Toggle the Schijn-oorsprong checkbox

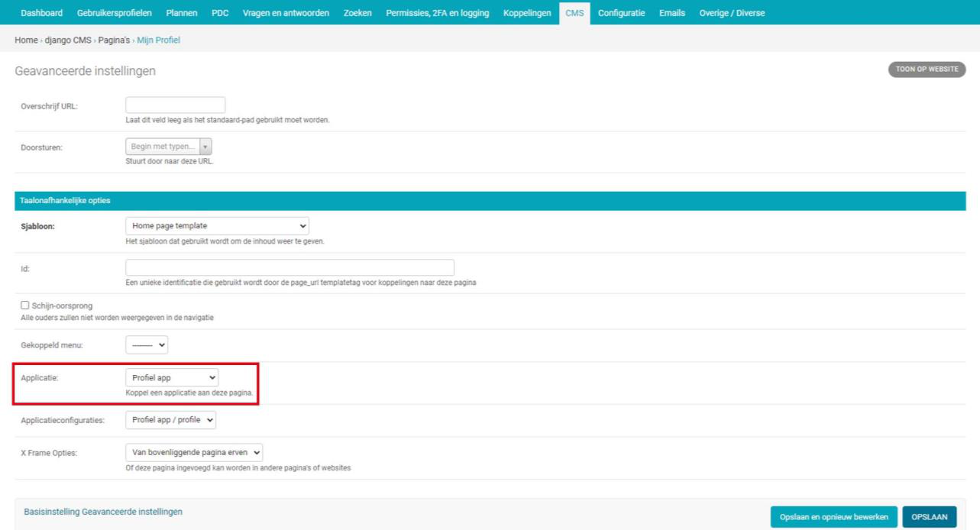(x=25, y=305)
